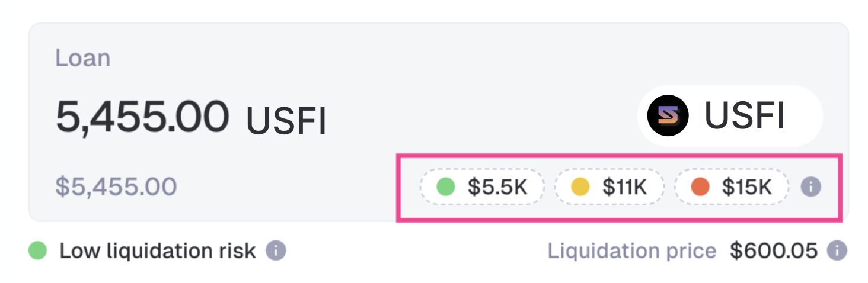Viewport: 868px width, 283px height.
Task: Click the Loan heading label
Action: click(82, 59)
